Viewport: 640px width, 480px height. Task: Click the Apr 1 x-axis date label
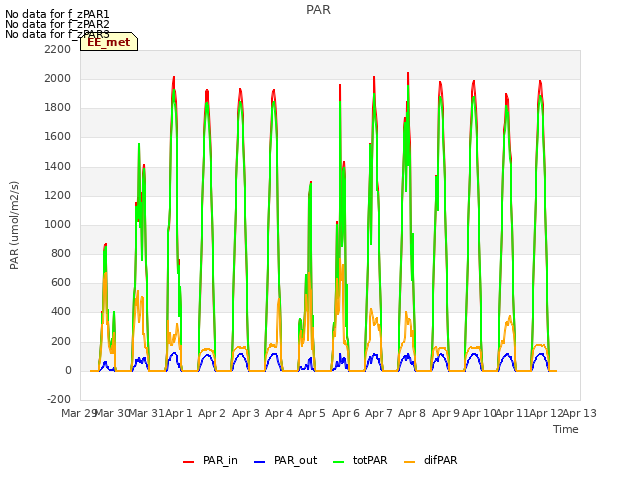(x=178, y=413)
